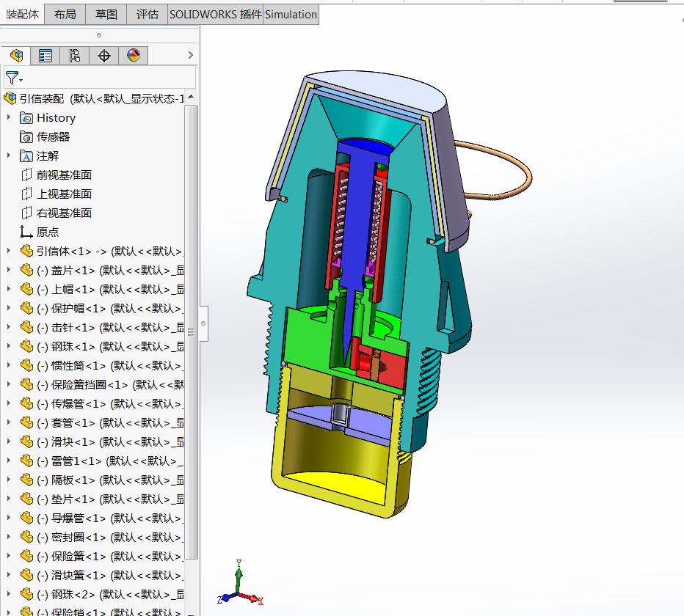The width and height of the screenshot is (684, 616).
Task: Expand the 注解 annotations node
Action: [x=8, y=155]
